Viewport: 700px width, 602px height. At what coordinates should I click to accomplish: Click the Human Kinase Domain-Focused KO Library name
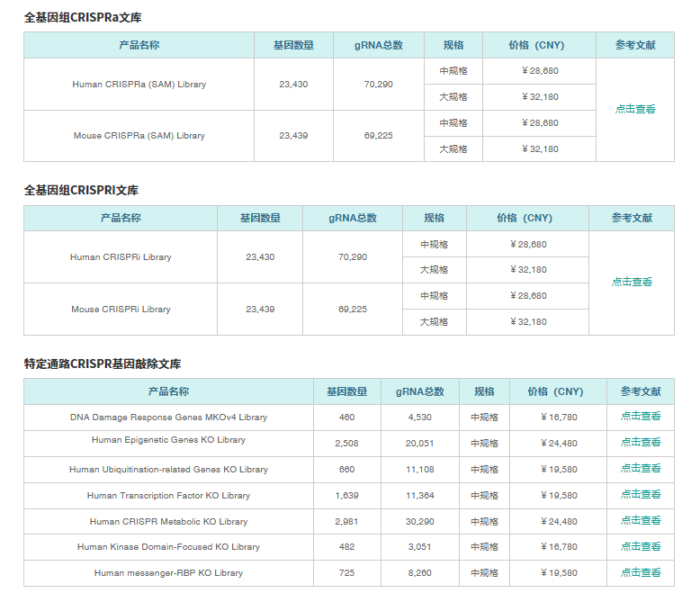click(168, 547)
